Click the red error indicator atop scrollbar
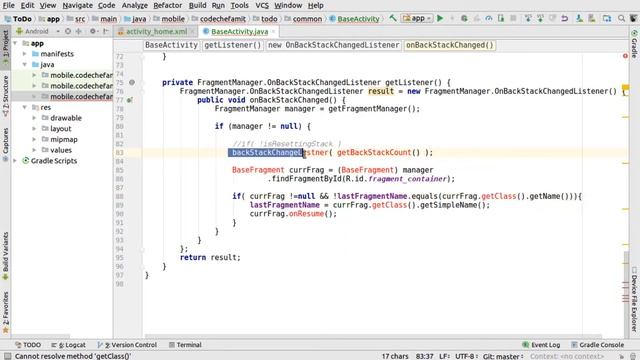The image size is (640, 360). 625,56
